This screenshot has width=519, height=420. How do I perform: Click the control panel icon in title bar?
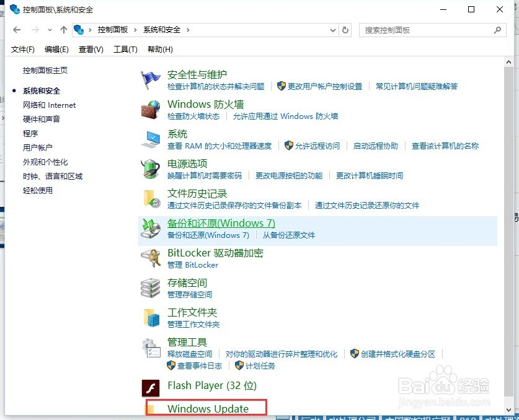tap(15, 9)
